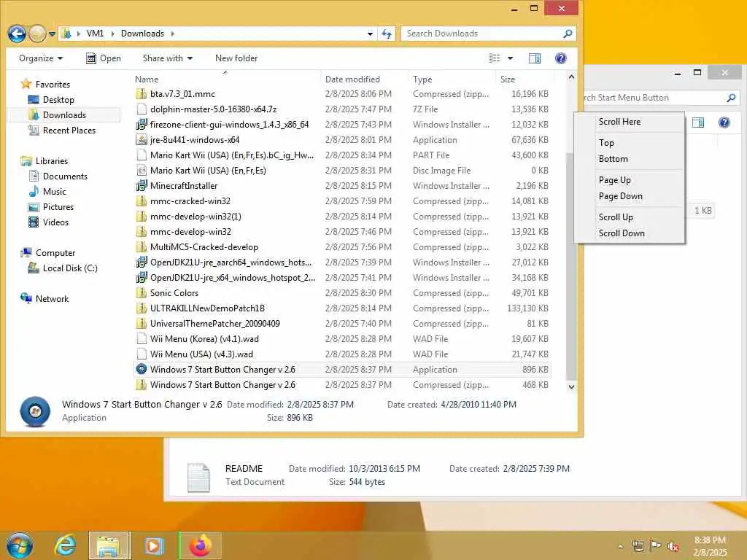Choose Scroll Here in context menu
This screenshot has width=747, height=560.
point(619,122)
